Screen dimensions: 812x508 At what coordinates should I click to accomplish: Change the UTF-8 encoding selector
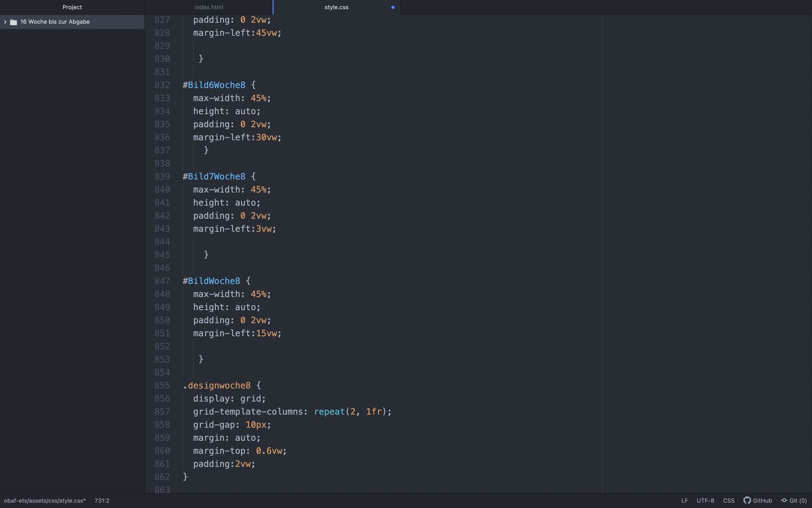click(x=705, y=500)
